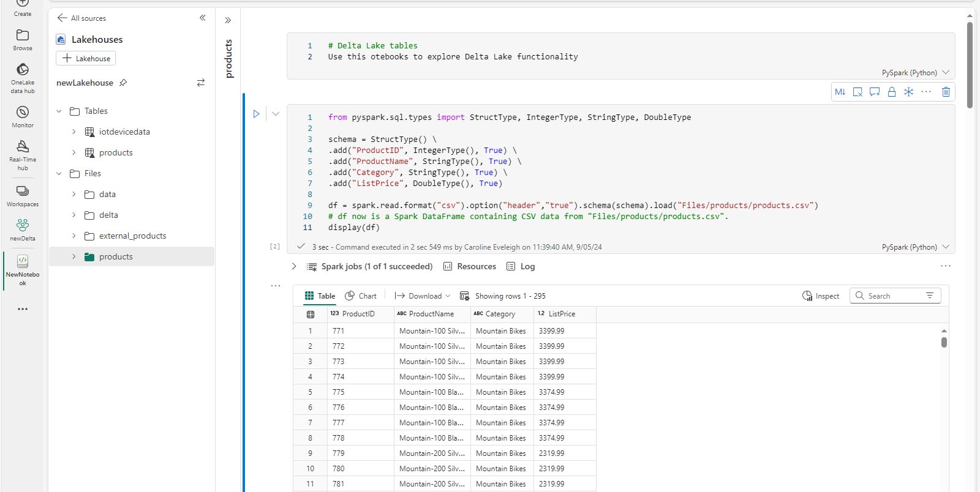Expand the iotdevicedata table

tap(73, 132)
